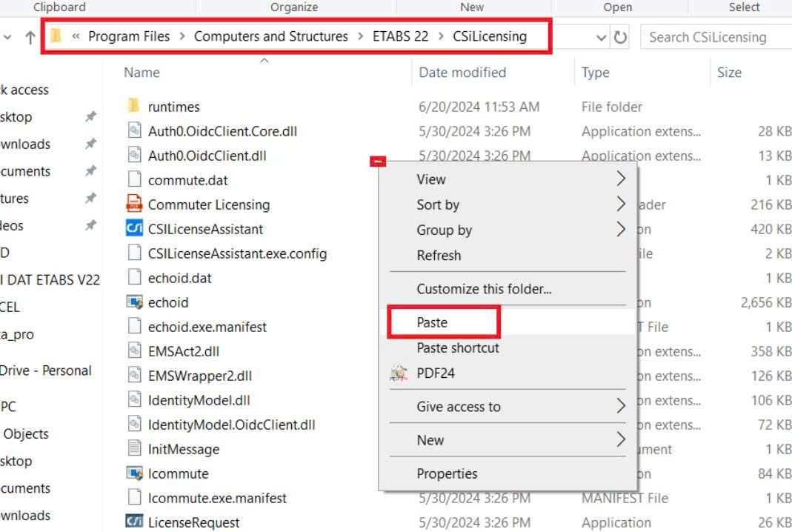Select the Commuter Licensing file name
The height and width of the screenshot is (532, 792).
(x=209, y=205)
